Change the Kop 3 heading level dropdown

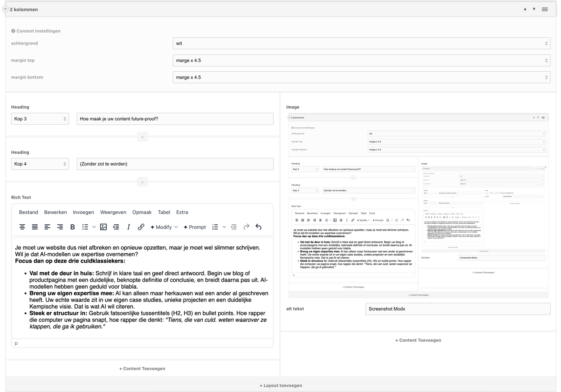point(40,119)
